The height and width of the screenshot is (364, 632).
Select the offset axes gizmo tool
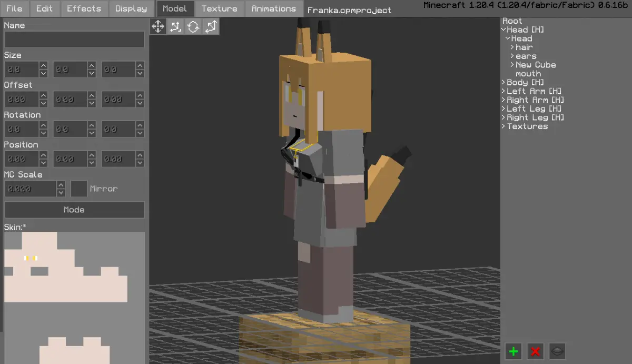coord(210,26)
